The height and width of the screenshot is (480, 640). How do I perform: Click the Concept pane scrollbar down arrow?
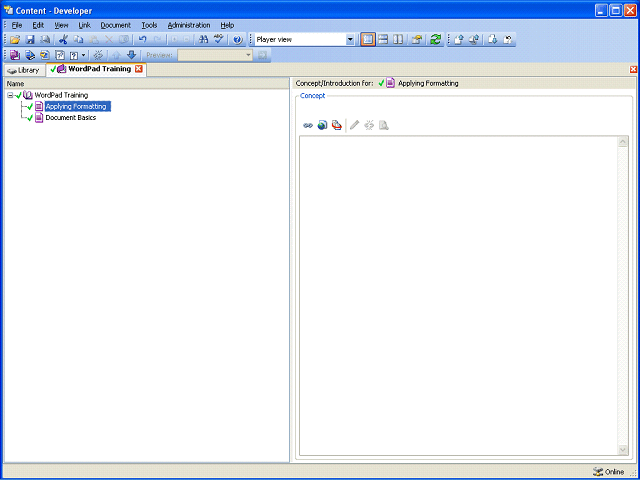pyautogui.click(x=623, y=450)
